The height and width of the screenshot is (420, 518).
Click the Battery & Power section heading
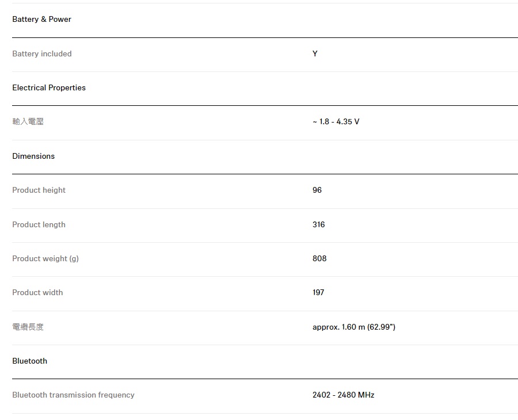41,20
